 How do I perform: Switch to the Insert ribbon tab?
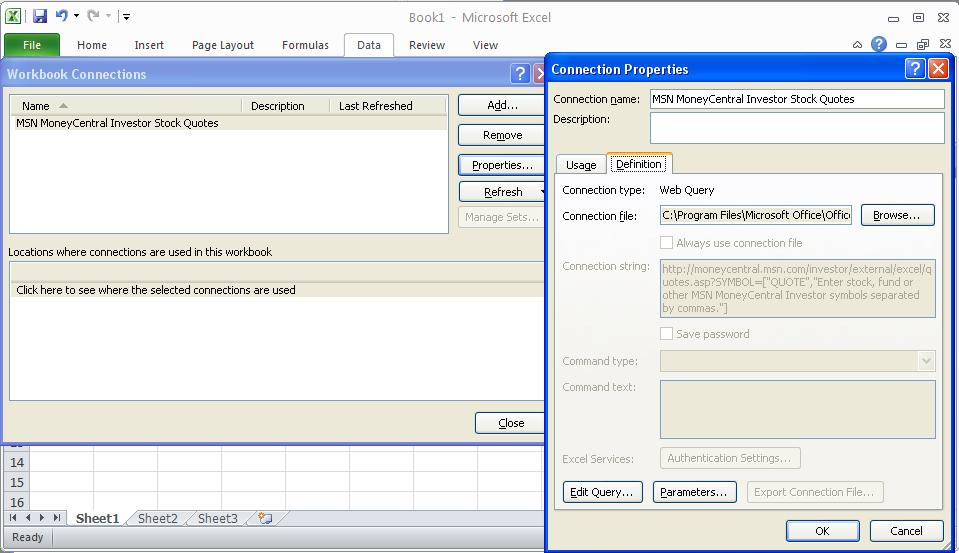point(149,45)
